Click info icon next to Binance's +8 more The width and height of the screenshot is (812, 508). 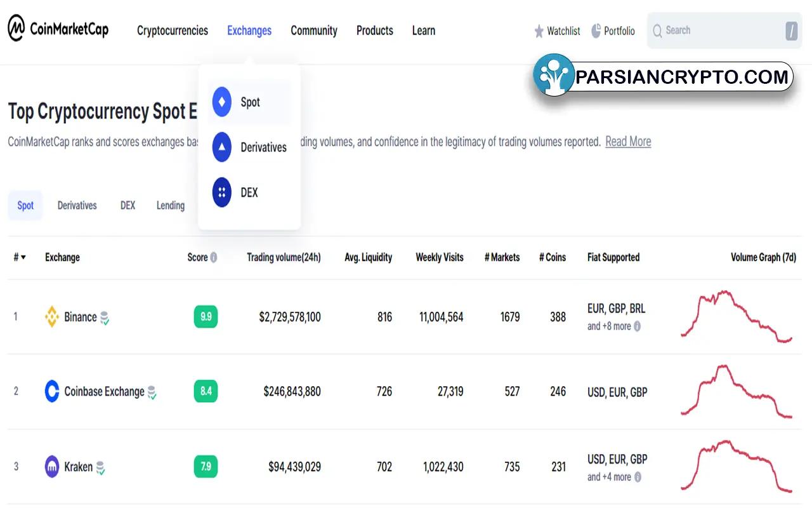[637, 326]
